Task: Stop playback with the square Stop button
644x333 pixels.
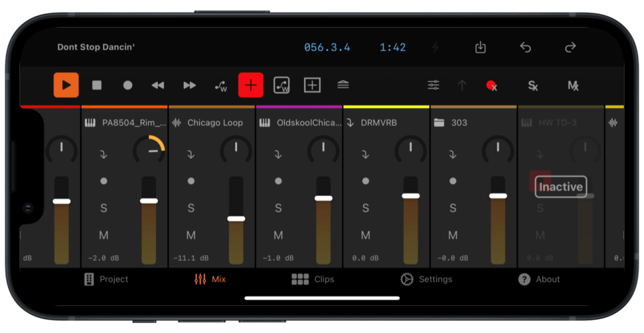Action: coord(97,85)
